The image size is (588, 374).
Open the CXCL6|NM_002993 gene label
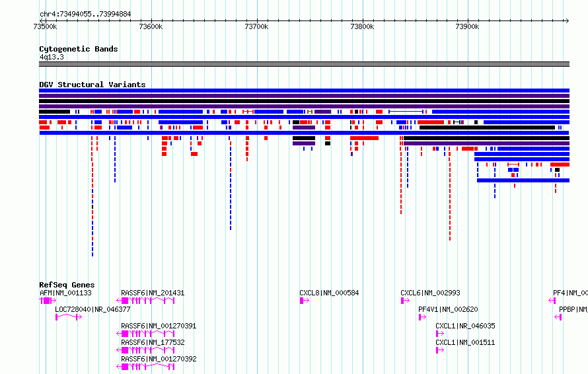coord(430,293)
